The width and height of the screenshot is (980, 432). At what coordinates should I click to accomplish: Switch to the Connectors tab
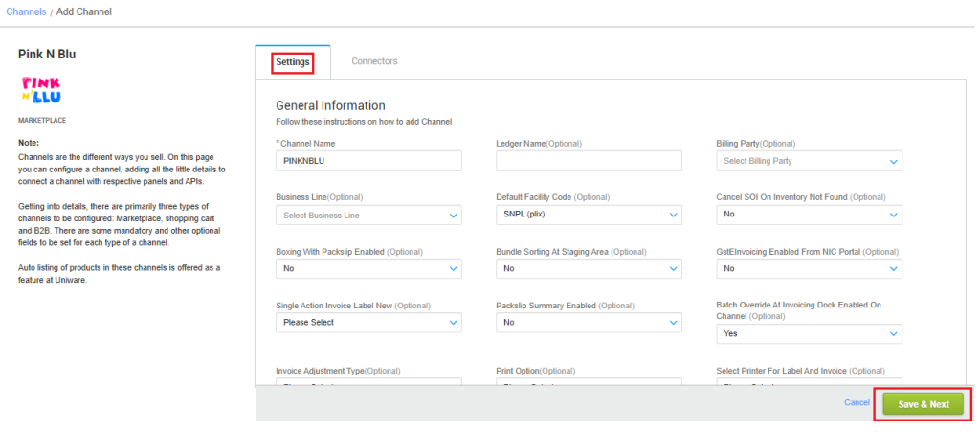click(x=374, y=61)
